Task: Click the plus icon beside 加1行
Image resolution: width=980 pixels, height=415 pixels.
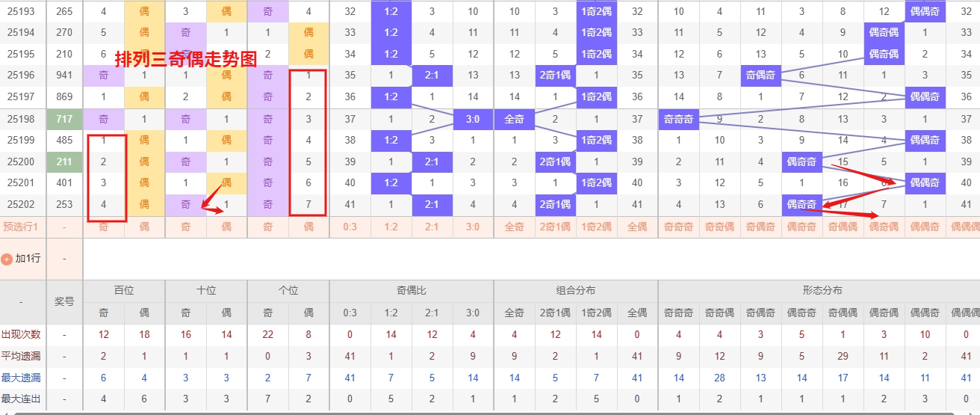Action: (x=7, y=259)
